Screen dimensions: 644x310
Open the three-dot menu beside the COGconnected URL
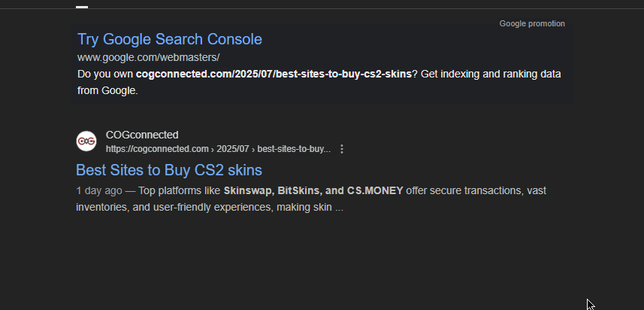pyautogui.click(x=342, y=149)
